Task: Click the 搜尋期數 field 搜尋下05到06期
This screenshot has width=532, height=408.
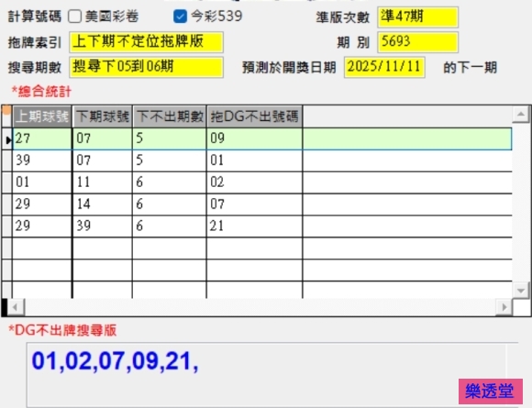Action: point(146,67)
